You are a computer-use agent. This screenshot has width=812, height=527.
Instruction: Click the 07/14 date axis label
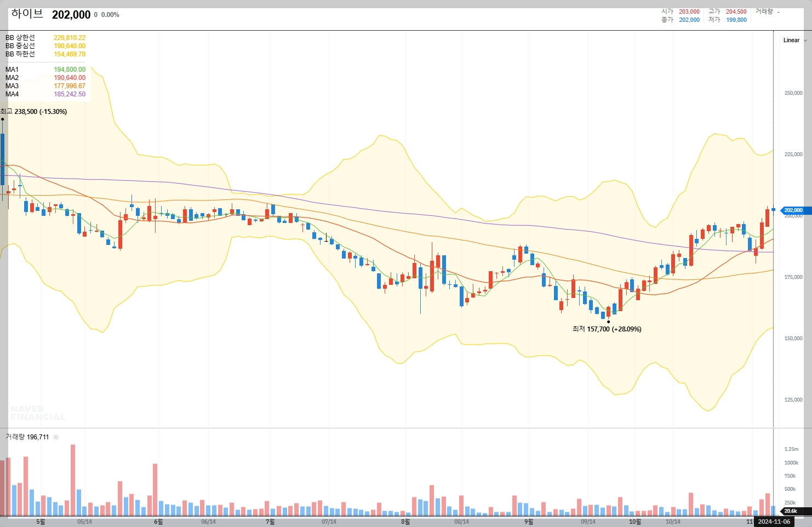329,522
